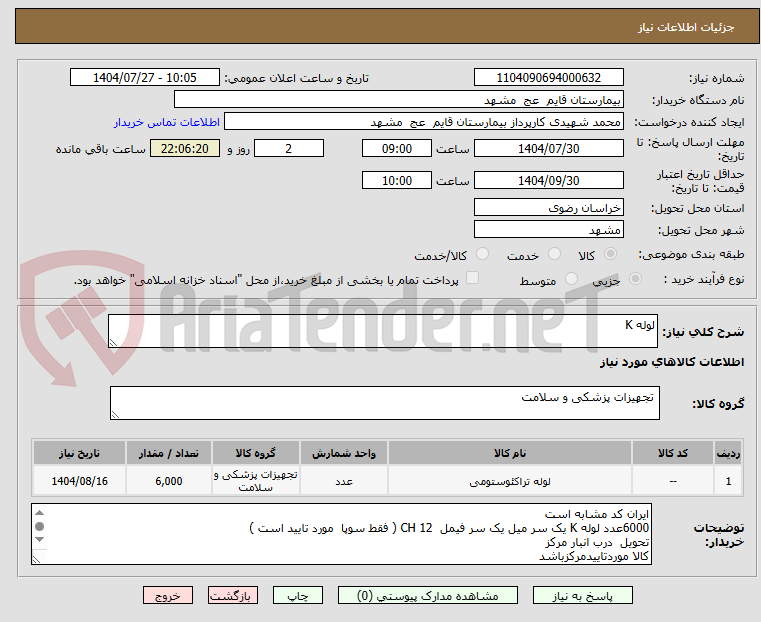Select the جزیی purchase type radio
The image size is (761, 622).
tap(635, 278)
